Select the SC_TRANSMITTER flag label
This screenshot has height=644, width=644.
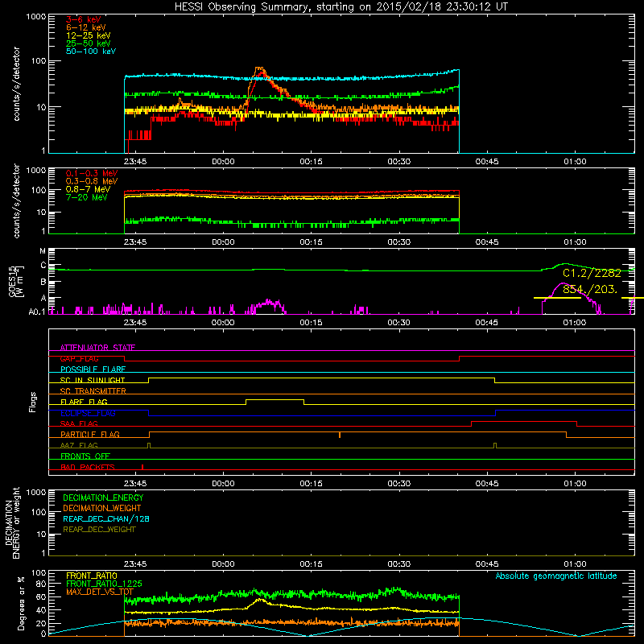tap(93, 391)
